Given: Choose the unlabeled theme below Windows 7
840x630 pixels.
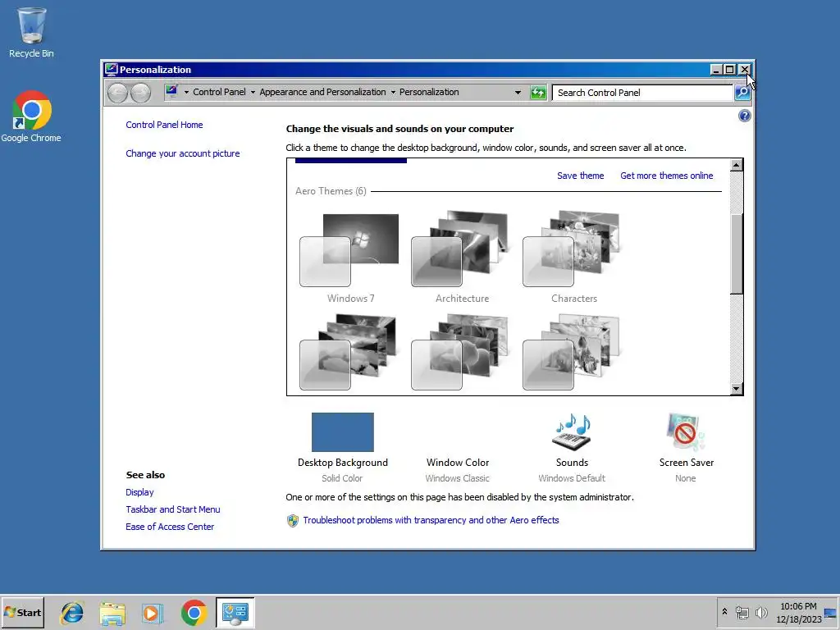Looking at the screenshot, I should [x=348, y=352].
